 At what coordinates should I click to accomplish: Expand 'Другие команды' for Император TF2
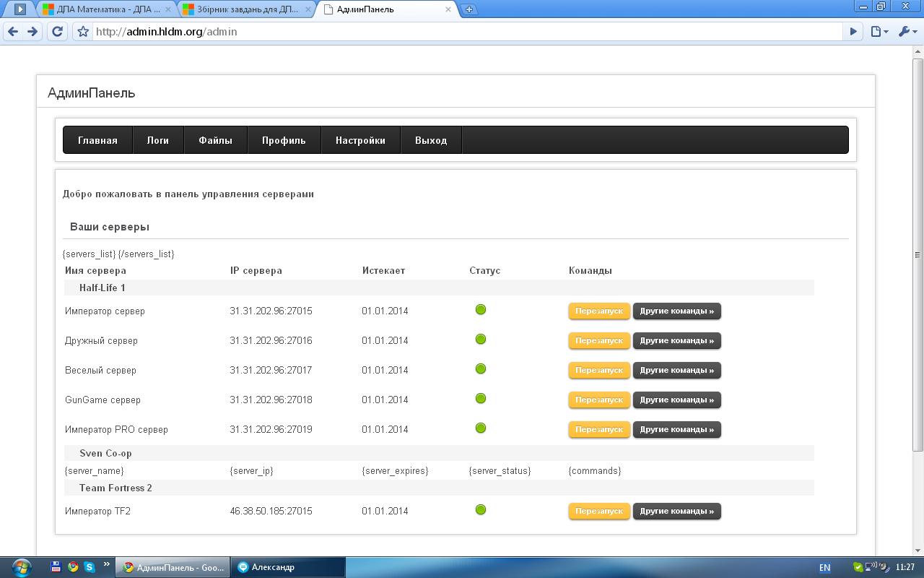676,512
